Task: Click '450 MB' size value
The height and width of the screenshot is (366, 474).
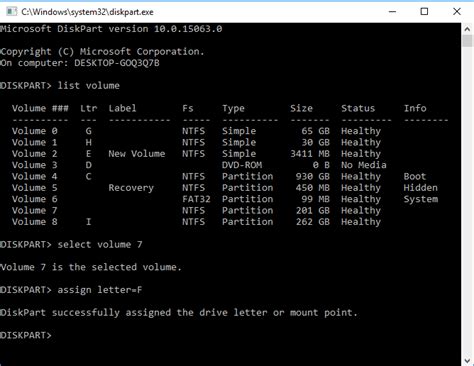Action: pos(312,188)
